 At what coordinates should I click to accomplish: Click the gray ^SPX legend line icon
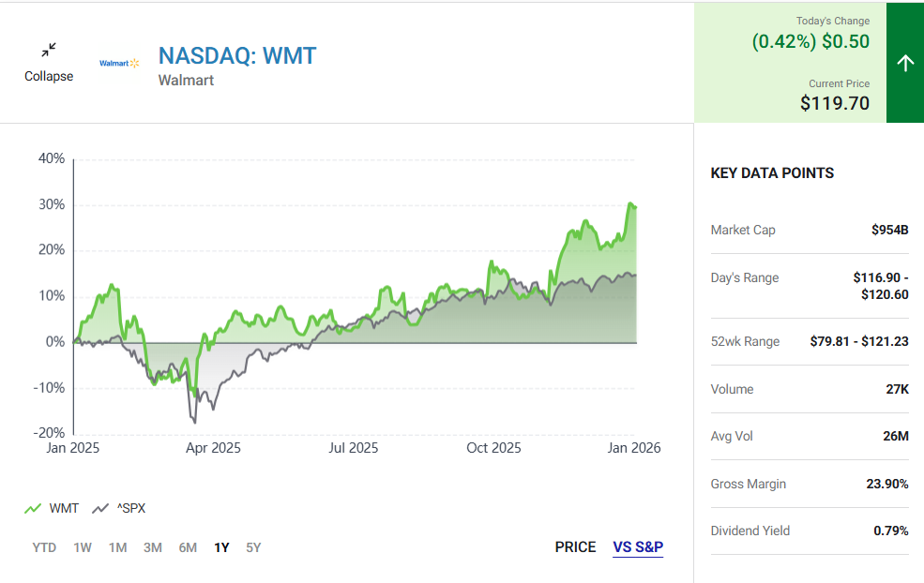pyautogui.click(x=99, y=508)
